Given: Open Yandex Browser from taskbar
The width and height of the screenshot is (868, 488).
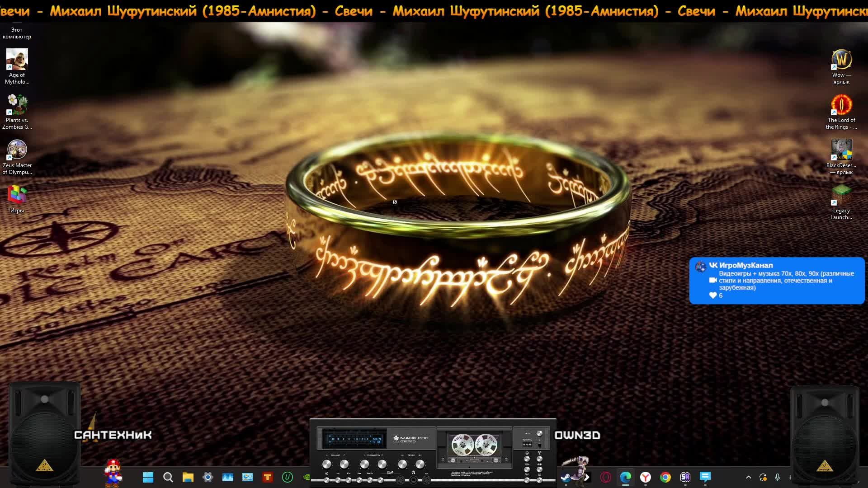Looking at the screenshot, I should click(x=645, y=477).
